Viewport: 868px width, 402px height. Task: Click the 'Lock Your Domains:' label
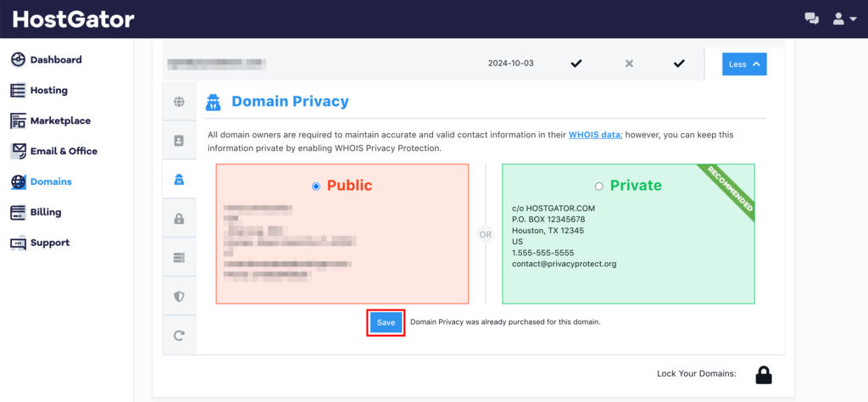coord(697,374)
